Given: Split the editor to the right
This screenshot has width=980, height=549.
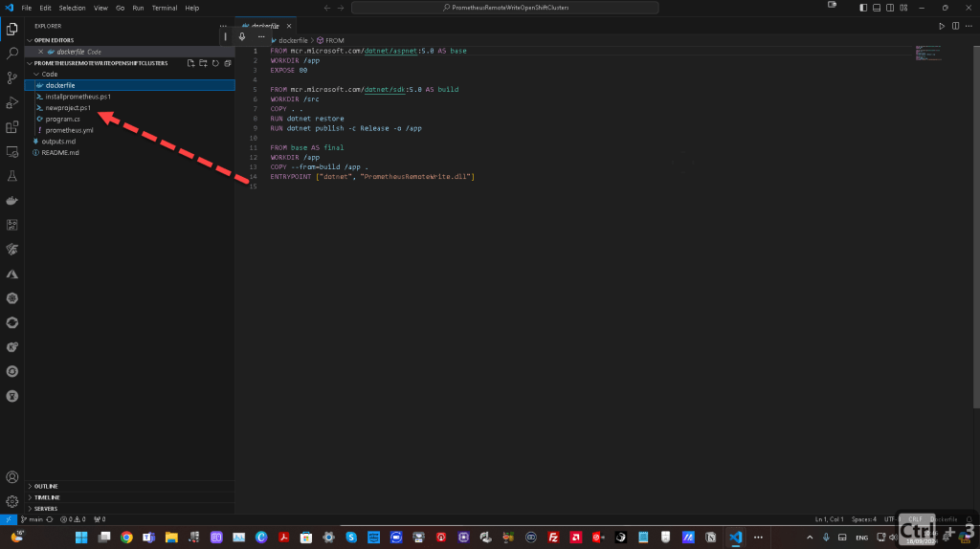Looking at the screenshot, I should [x=955, y=26].
